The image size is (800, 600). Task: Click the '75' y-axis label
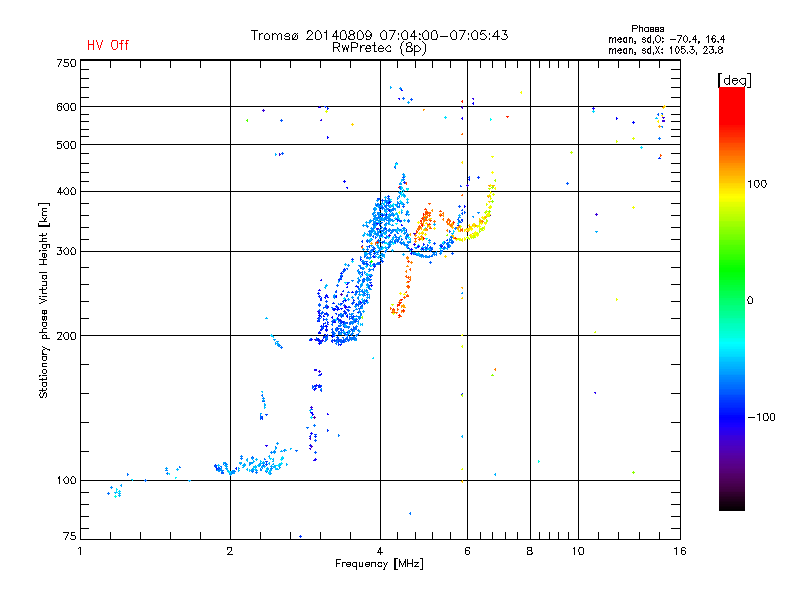coord(70,536)
